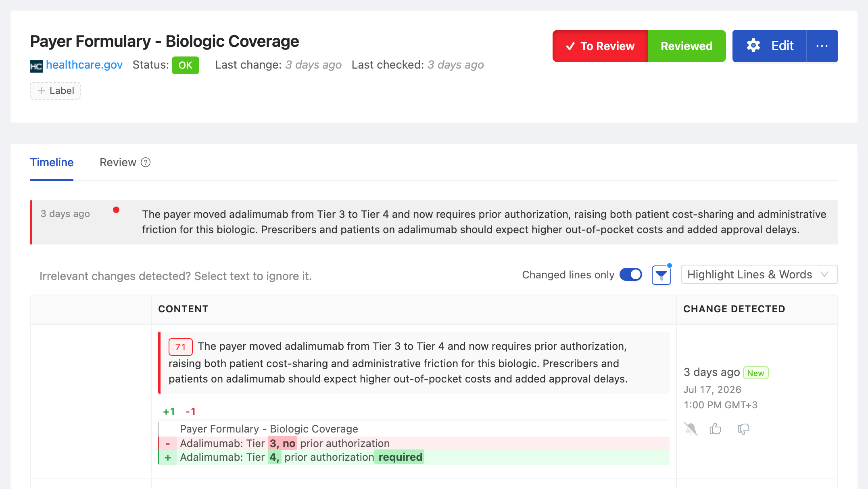Open the Highlight Lines & Words dropdown
This screenshot has height=489, width=868.
pos(759,275)
